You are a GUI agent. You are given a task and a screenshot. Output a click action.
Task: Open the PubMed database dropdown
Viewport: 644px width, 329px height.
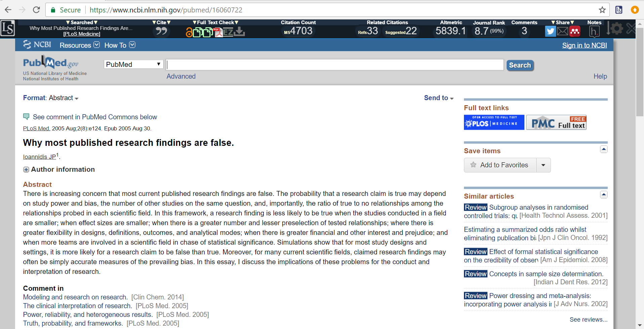[x=133, y=64]
